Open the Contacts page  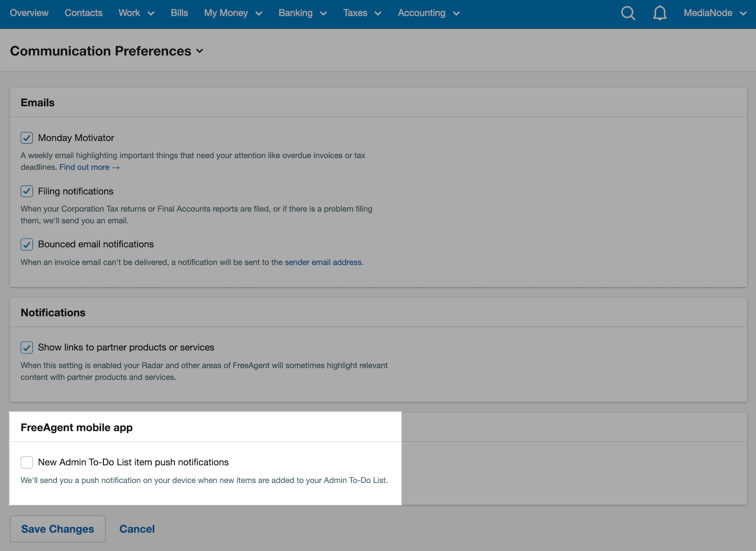(x=84, y=13)
